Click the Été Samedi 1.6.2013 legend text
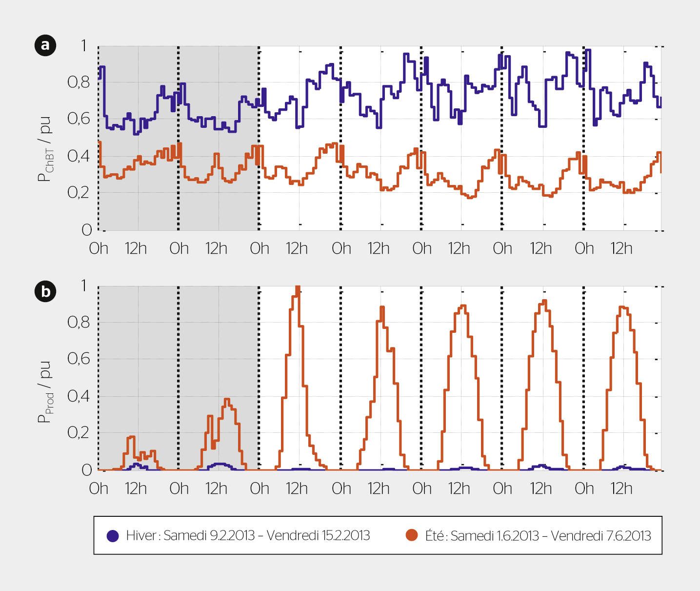This screenshot has width=700, height=591. coord(538,536)
